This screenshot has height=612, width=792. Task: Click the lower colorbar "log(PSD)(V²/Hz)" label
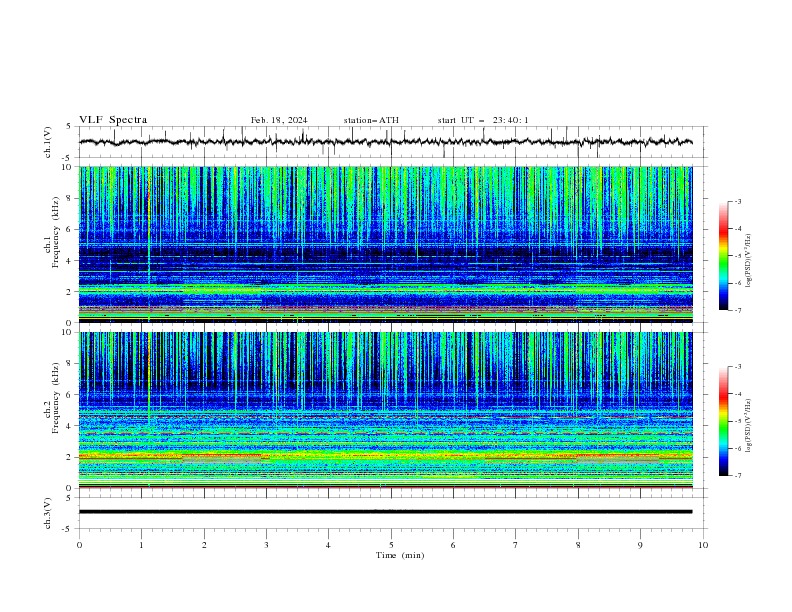coord(750,425)
